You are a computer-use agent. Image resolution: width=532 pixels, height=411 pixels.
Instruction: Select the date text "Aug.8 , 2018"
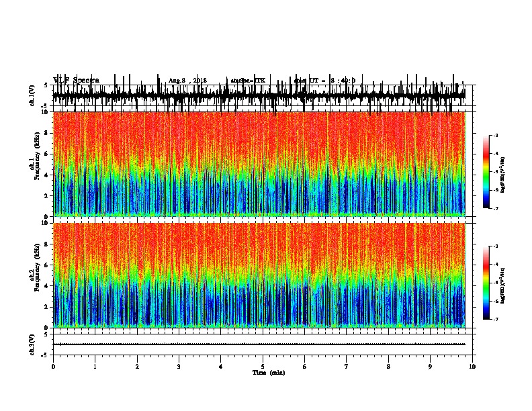[187, 81]
